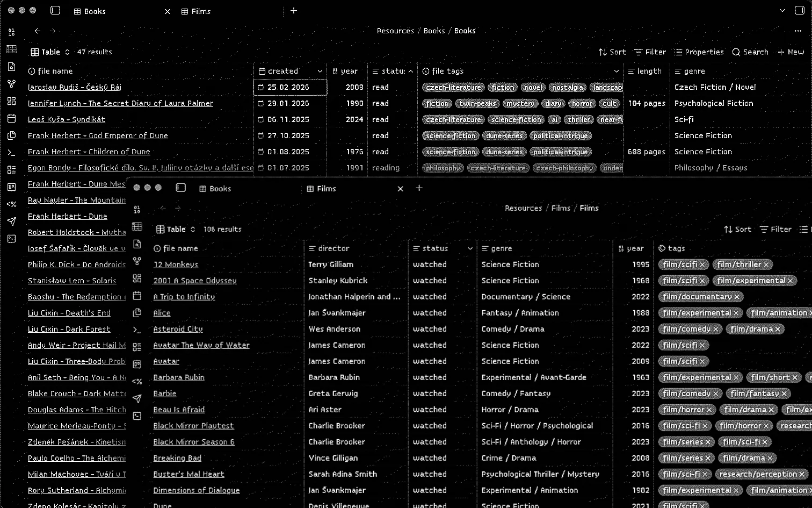Click the director cell Wes Anderson

(x=335, y=329)
